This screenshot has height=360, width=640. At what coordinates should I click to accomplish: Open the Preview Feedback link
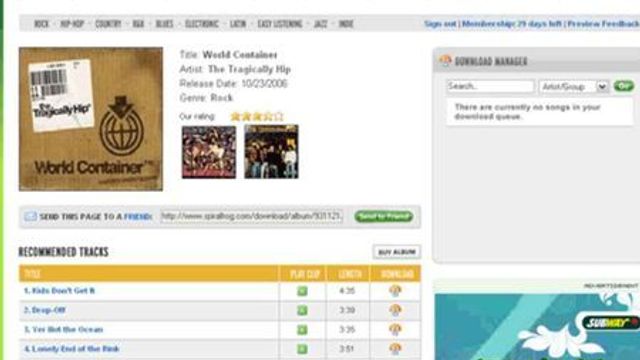click(603, 24)
